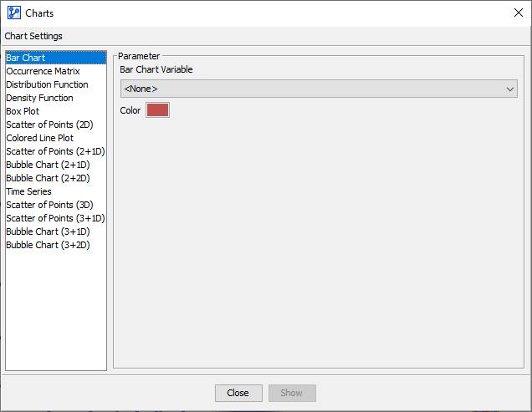Select Time Series chart type
This screenshot has width=532, height=412.
pyautogui.click(x=28, y=191)
